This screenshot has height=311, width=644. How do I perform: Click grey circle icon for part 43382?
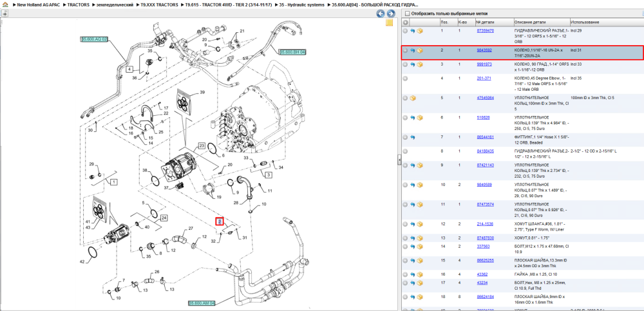coord(405,274)
